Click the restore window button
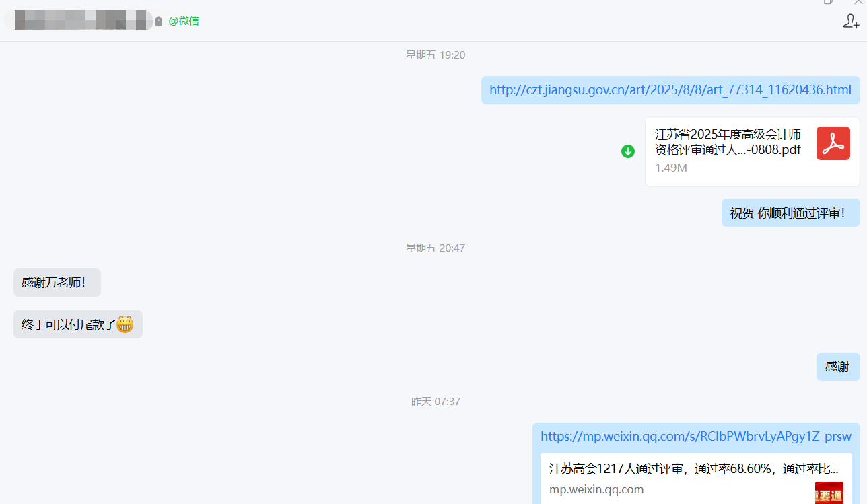This screenshot has width=867, height=504. tap(828, 3)
